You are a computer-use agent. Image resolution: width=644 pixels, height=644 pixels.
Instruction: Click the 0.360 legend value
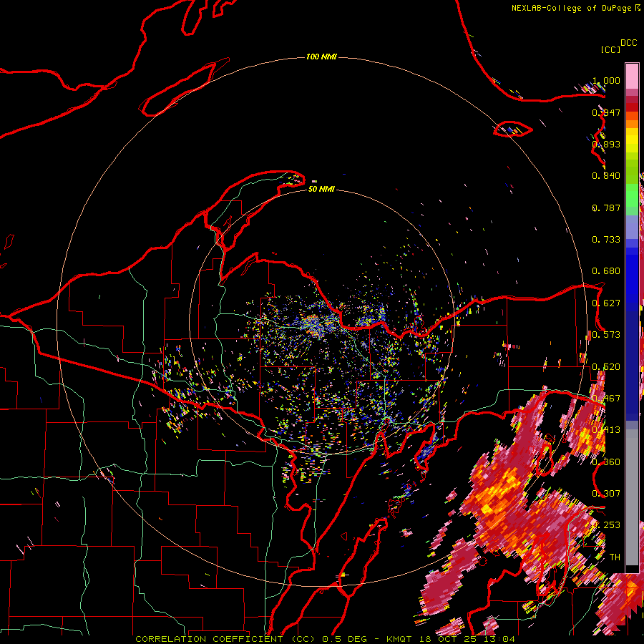[x=606, y=462]
